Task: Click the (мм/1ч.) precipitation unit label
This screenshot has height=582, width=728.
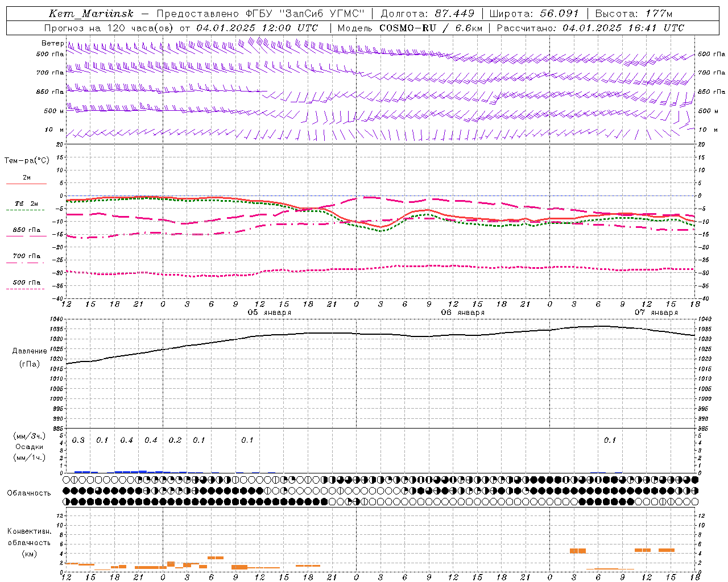Action: (x=30, y=458)
